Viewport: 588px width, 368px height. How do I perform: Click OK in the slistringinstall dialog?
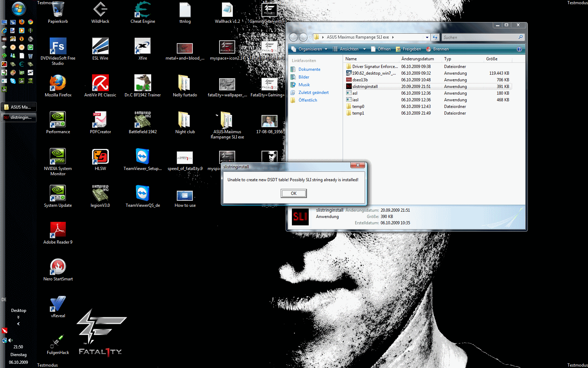[x=294, y=193]
